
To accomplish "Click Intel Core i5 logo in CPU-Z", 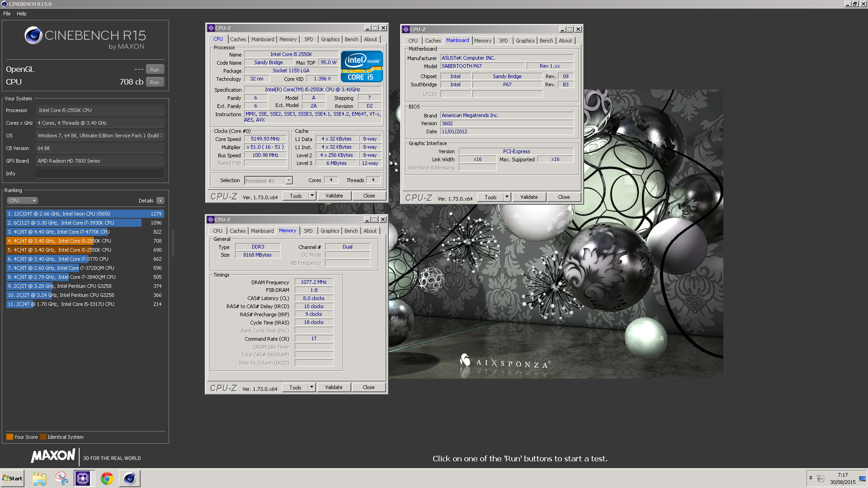I will [x=362, y=66].
